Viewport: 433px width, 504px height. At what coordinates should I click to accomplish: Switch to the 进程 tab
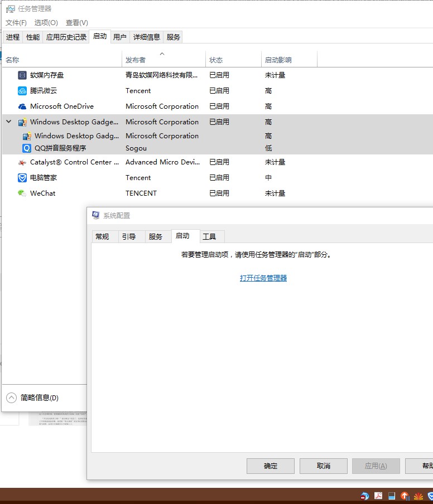pos(13,37)
